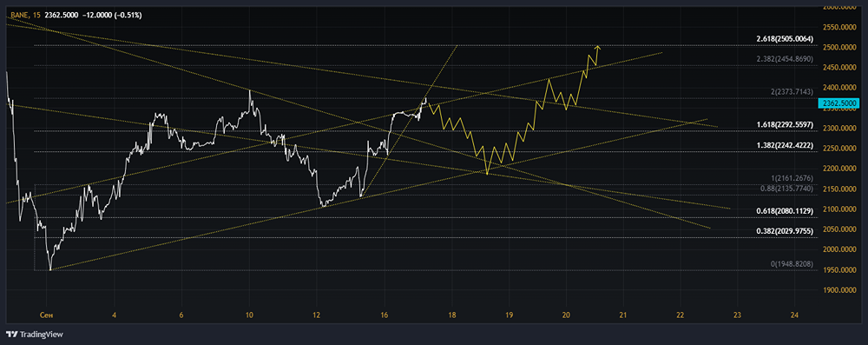
Task: Click 2150.0000 on the price axis
Action: point(838,189)
